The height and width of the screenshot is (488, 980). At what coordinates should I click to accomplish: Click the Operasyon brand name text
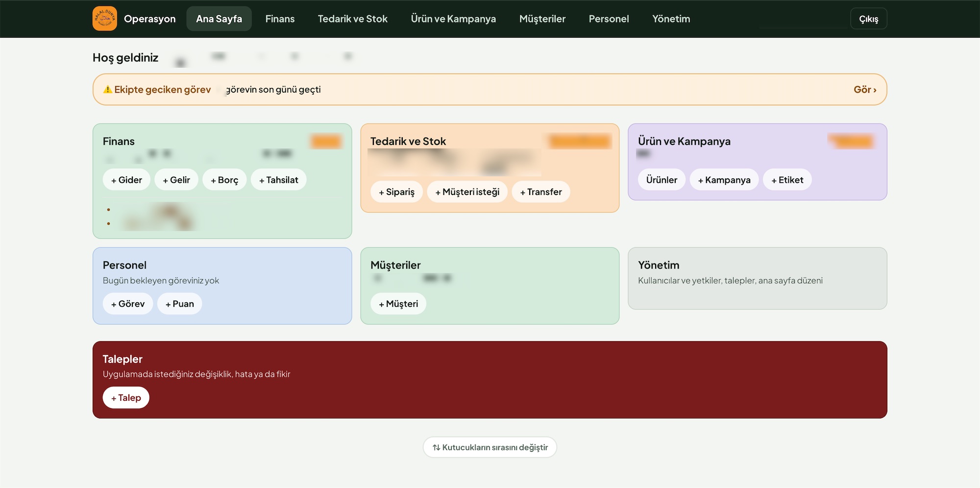point(149,19)
